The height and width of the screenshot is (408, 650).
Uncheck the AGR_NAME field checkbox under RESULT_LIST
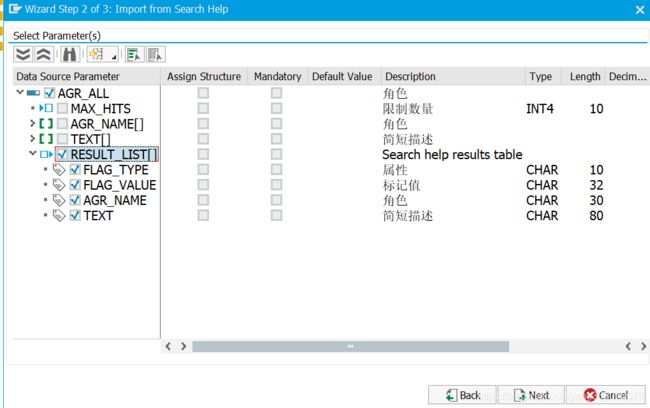(x=75, y=200)
